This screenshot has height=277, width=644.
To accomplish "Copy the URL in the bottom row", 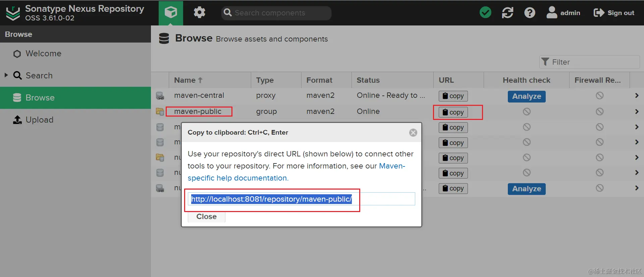I will click(x=453, y=189).
